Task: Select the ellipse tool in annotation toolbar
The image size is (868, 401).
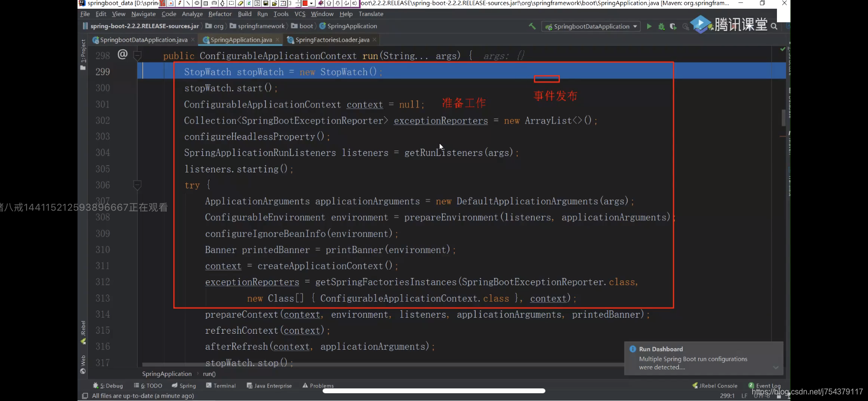Action: 197,3
